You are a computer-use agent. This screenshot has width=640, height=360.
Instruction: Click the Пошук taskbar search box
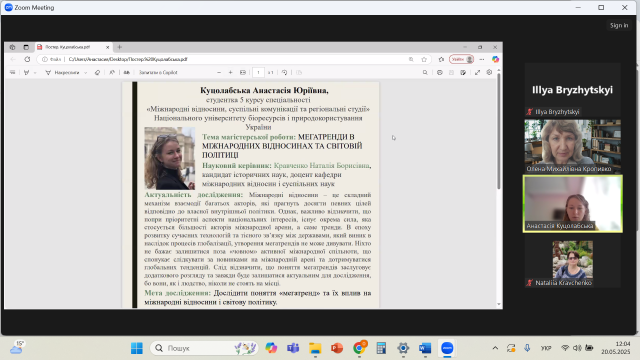(x=204, y=348)
